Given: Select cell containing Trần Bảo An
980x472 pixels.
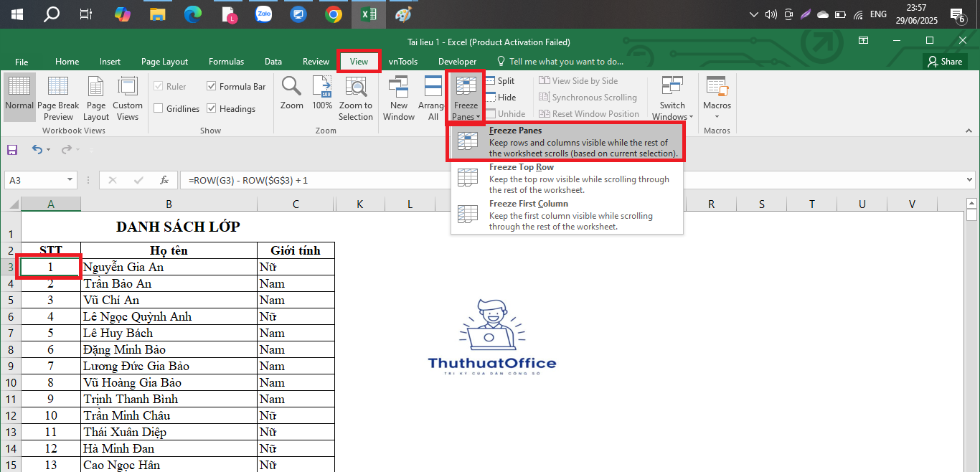Looking at the screenshot, I should pyautogui.click(x=169, y=283).
